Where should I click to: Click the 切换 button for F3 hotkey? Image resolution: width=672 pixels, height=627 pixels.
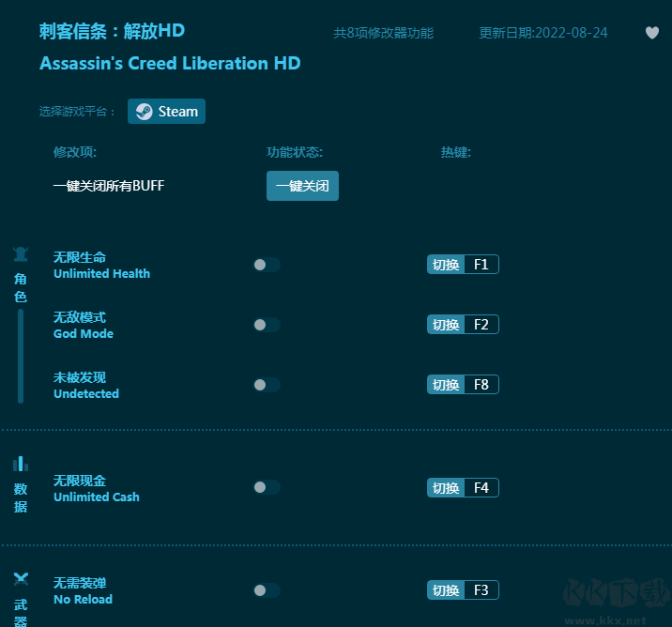[x=446, y=590]
